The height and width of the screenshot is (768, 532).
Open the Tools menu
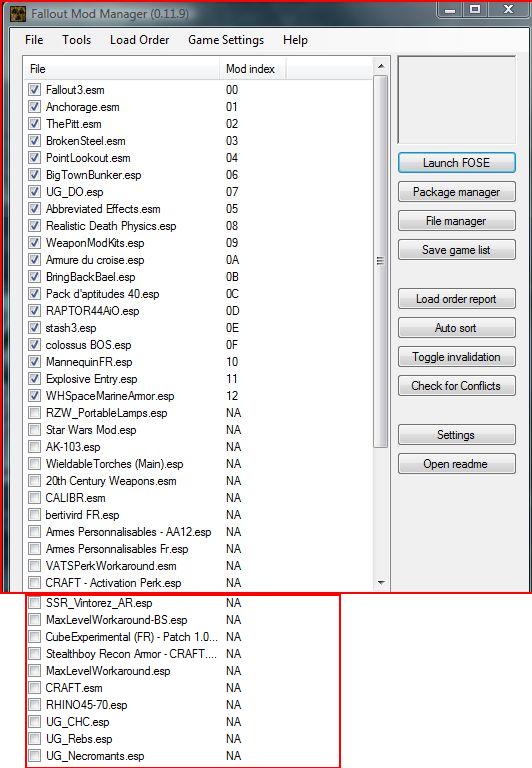pos(76,40)
